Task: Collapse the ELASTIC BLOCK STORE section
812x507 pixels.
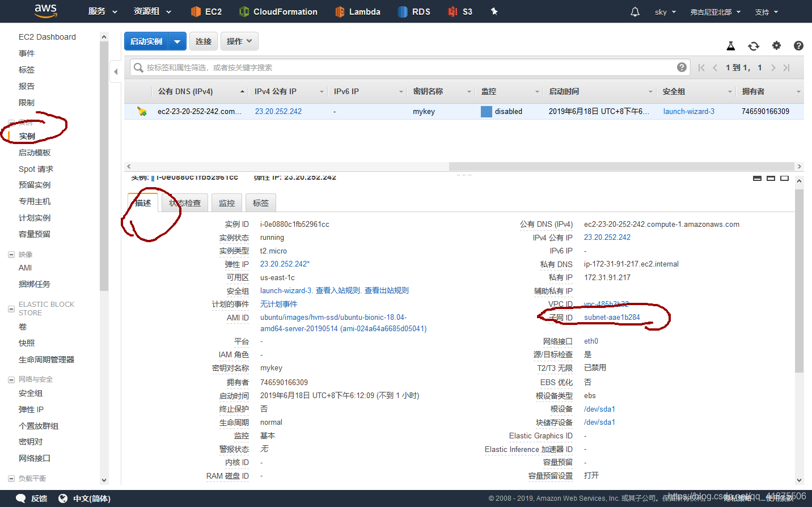Action: 11,309
